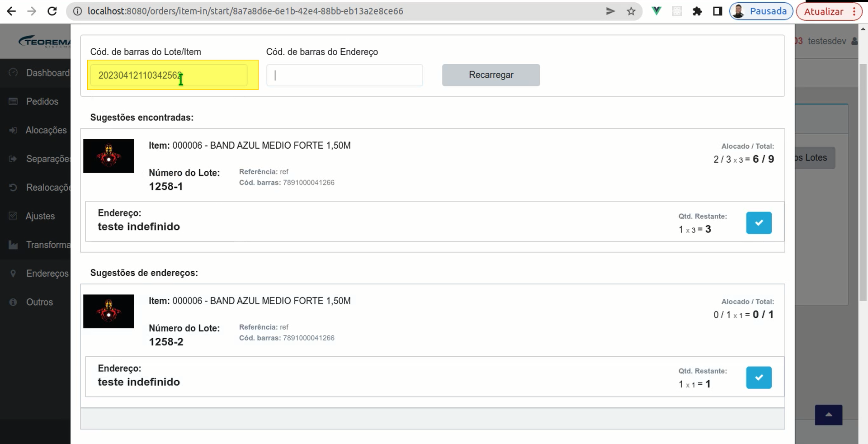
Task: Open Pedidos in the sidebar
Action: (x=42, y=101)
